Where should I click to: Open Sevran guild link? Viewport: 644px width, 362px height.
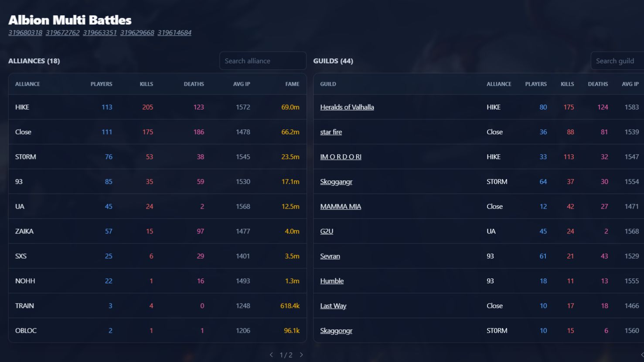(x=330, y=256)
